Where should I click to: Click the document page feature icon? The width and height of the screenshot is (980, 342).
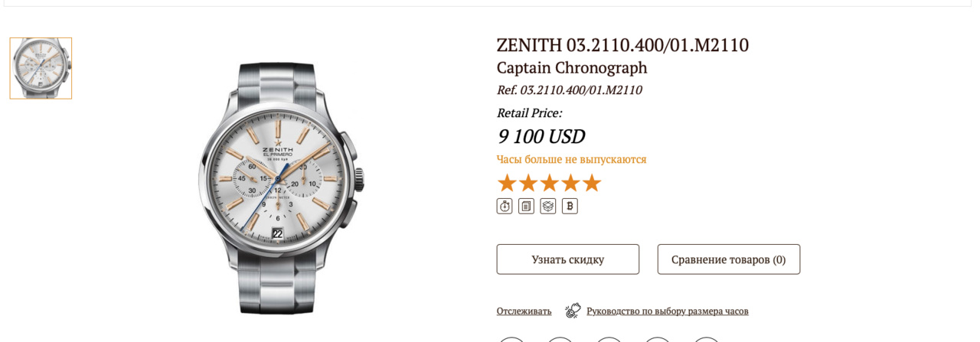[x=526, y=206]
